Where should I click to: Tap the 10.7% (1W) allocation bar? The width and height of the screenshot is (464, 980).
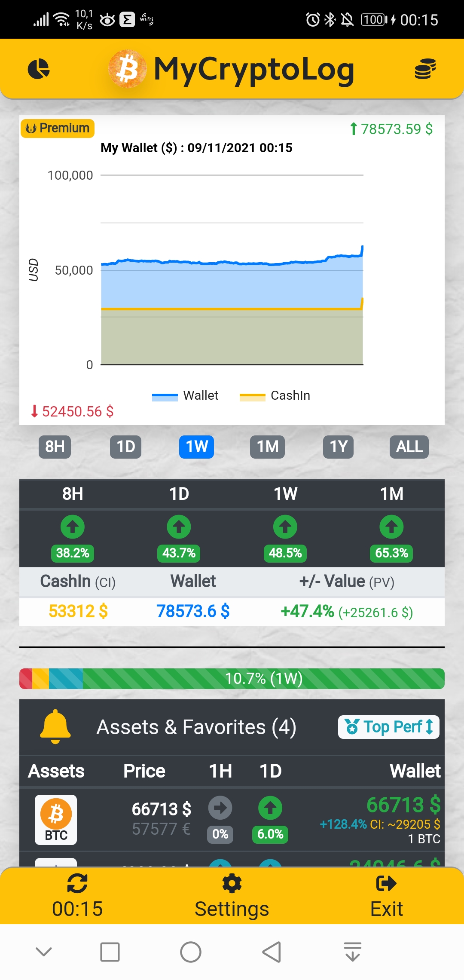[x=232, y=679]
